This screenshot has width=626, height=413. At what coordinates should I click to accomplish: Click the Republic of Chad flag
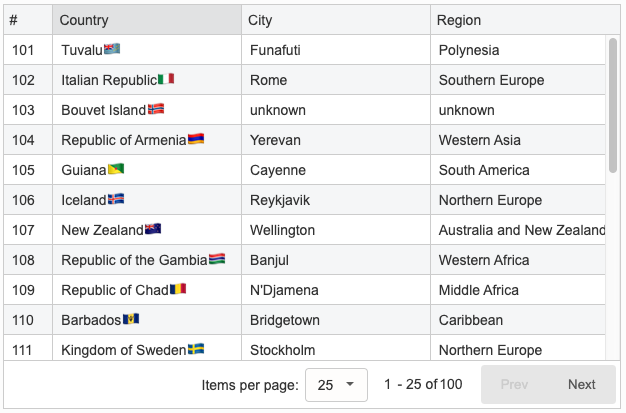tap(178, 289)
